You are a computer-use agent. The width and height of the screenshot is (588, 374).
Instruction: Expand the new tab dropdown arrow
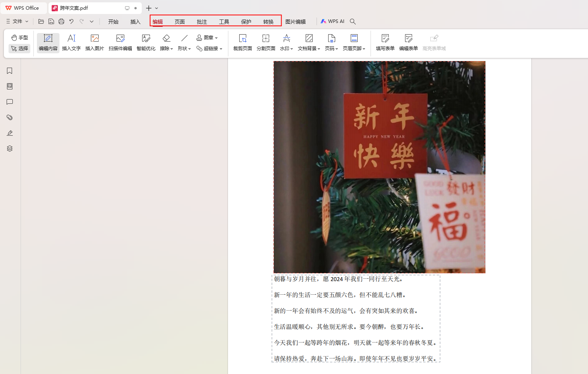click(157, 8)
